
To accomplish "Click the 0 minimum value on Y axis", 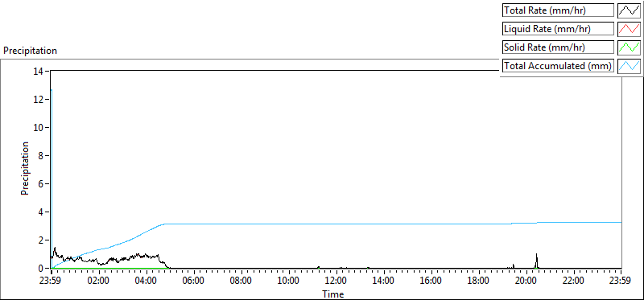I will point(42,269).
